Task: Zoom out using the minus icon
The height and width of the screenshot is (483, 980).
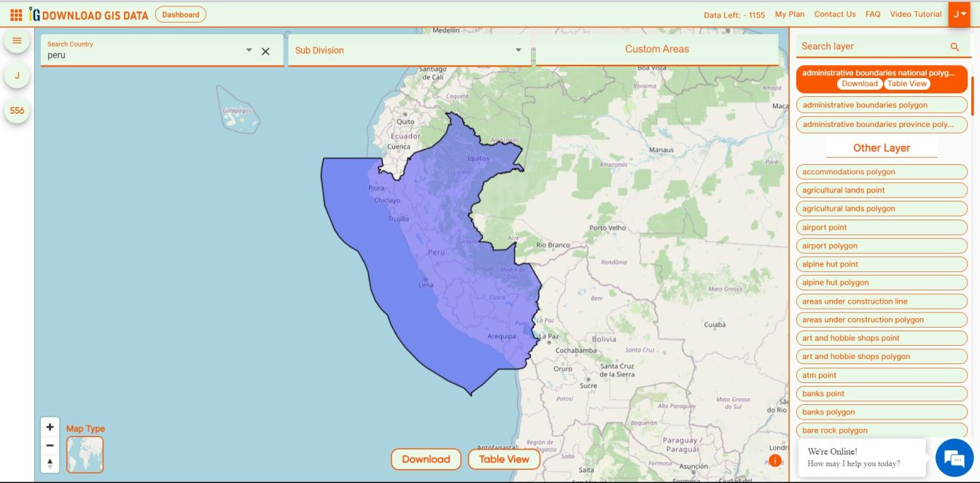Action: [49, 444]
